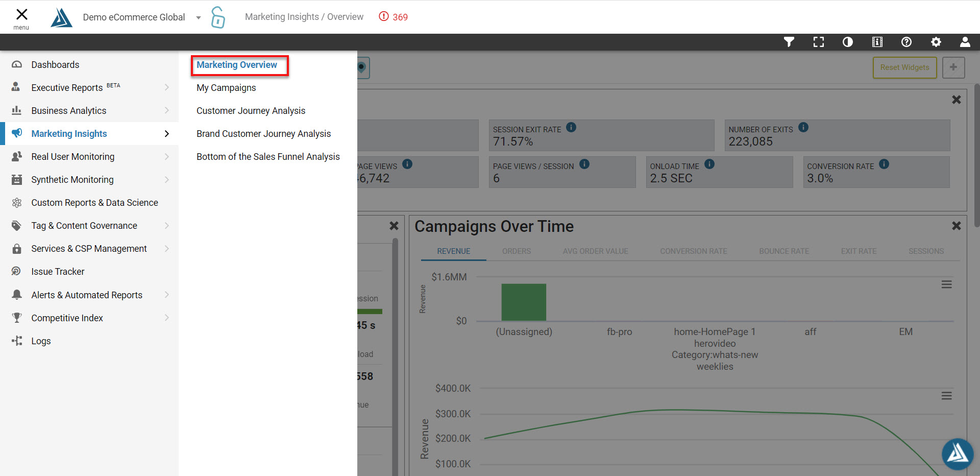Open the revenue line chart hamburger menu
980x476 pixels.
947,396
